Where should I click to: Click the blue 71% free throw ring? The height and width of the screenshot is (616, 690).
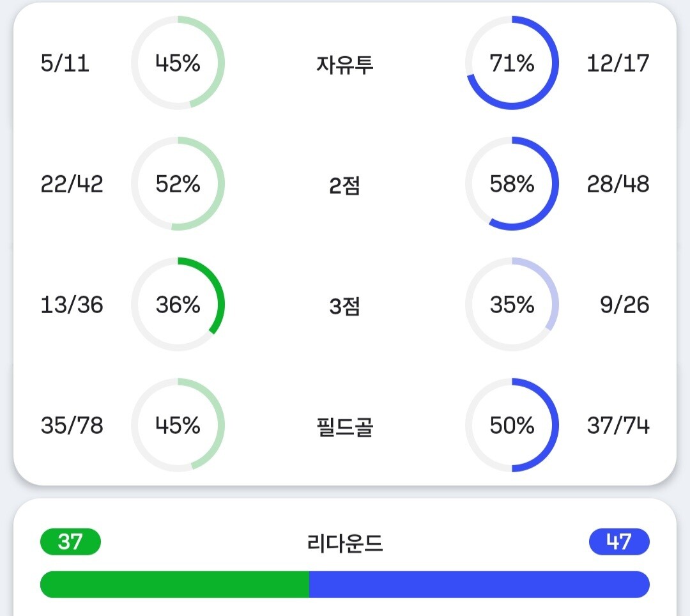(x=512, y=63)
